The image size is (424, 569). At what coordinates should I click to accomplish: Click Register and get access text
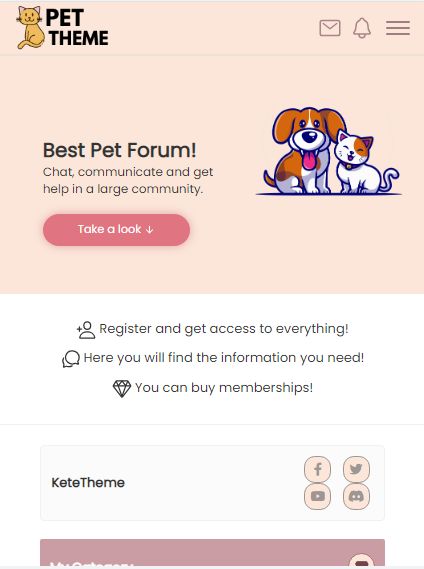coord(224,329)
